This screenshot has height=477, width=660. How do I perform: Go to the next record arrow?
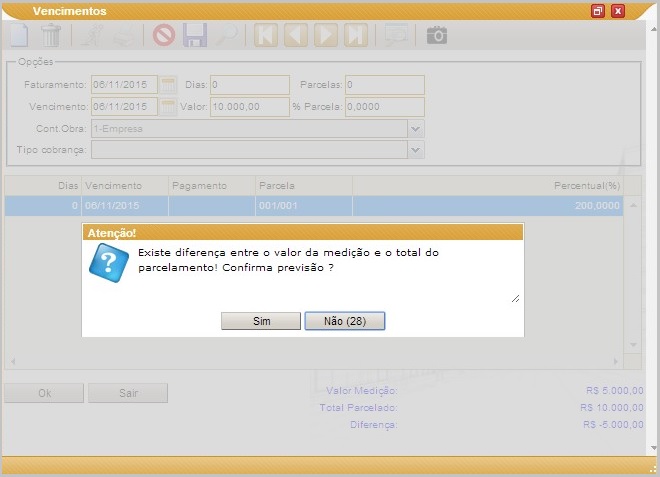326,35
